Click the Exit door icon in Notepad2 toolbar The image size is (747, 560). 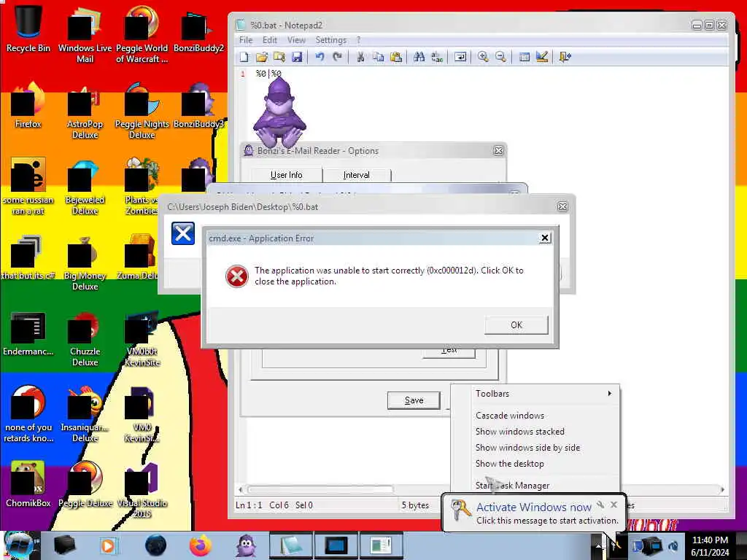coord(565,57)
